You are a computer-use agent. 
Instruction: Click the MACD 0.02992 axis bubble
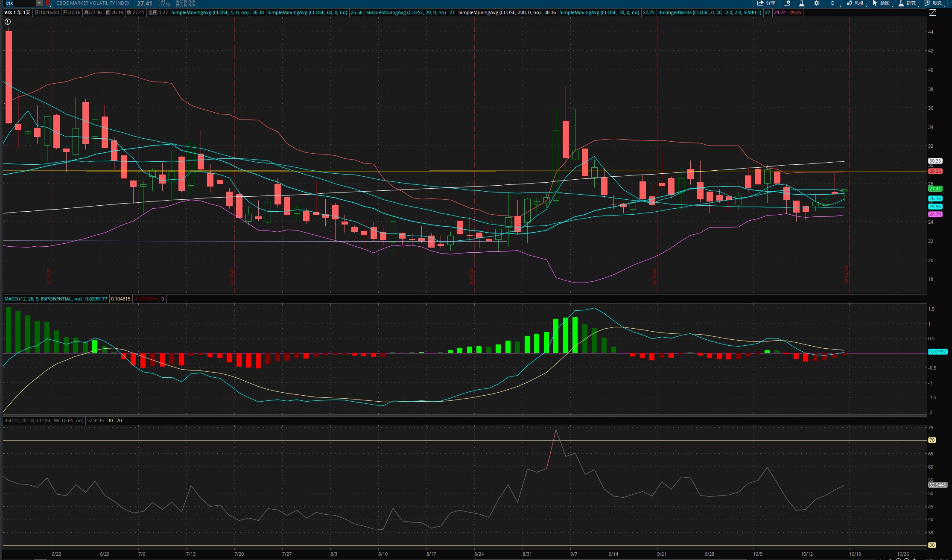[937, 352]
